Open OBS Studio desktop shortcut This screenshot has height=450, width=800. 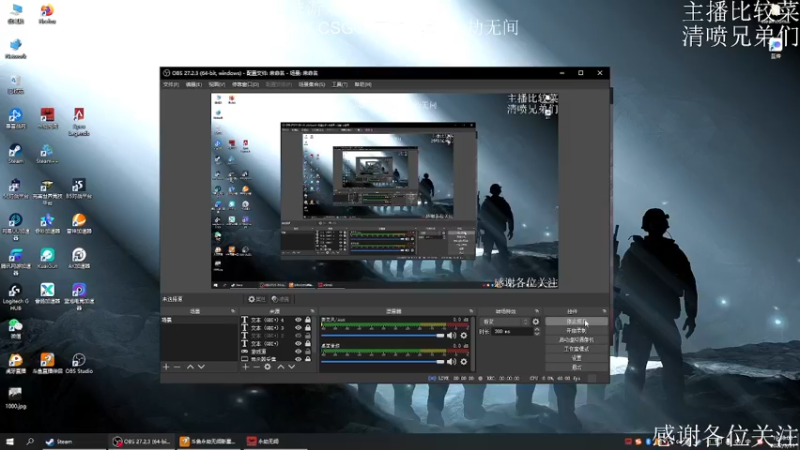tap(79, 363)
